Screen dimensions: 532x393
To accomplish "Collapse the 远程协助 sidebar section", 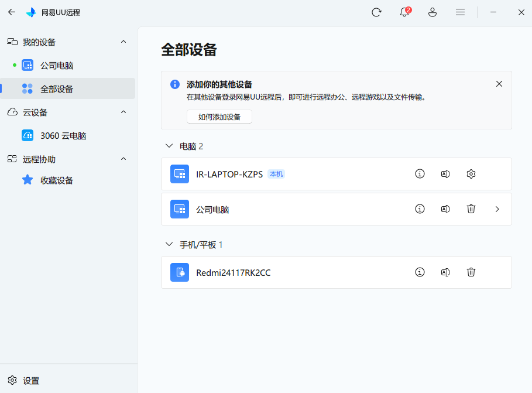I will [123, 159].
